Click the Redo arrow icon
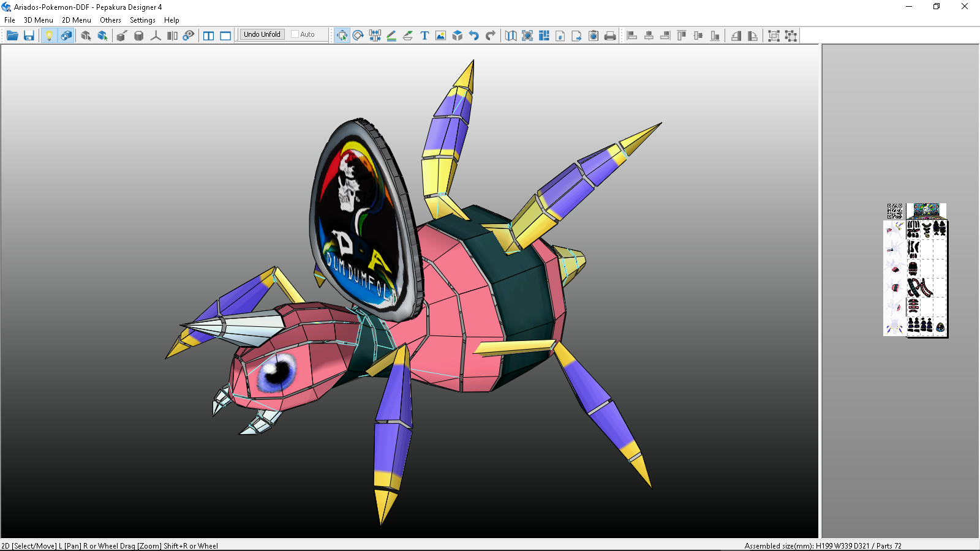The height and width of the screenshot is (551, 980). click(x=490, y=36)
